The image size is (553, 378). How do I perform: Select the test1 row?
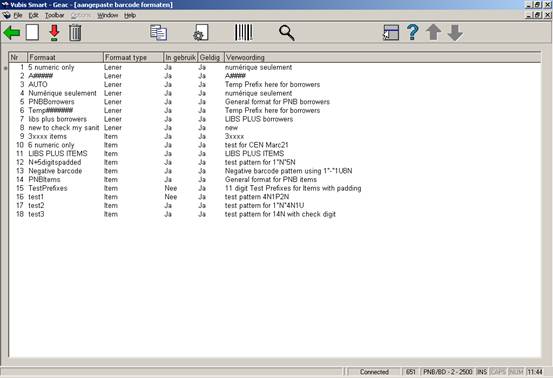[x=275, y=197]
